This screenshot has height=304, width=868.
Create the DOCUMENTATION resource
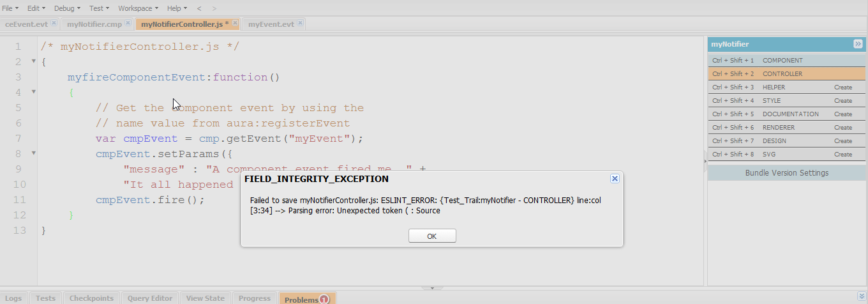[842, 114]
